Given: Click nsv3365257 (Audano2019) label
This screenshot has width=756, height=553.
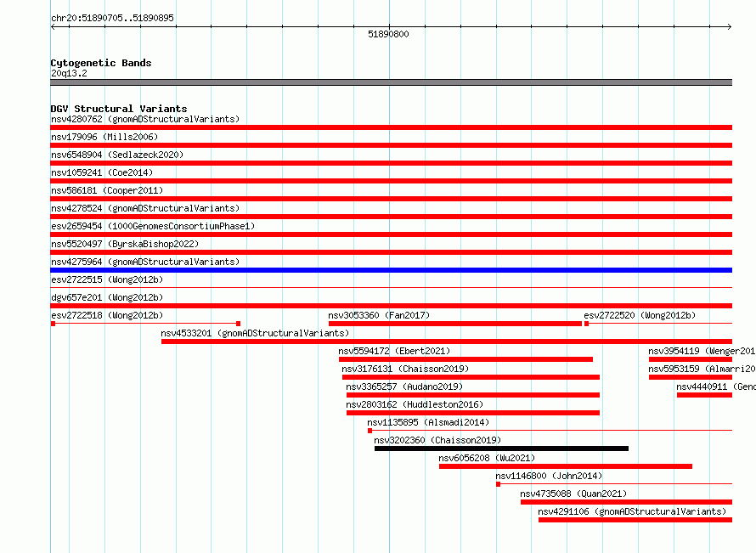Looking at the screenshot, I should [x=404, y=387].
